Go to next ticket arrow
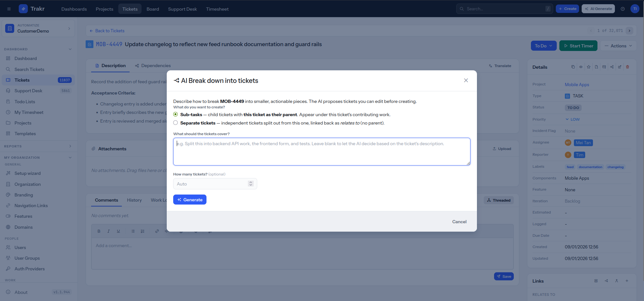 point(629,31)
